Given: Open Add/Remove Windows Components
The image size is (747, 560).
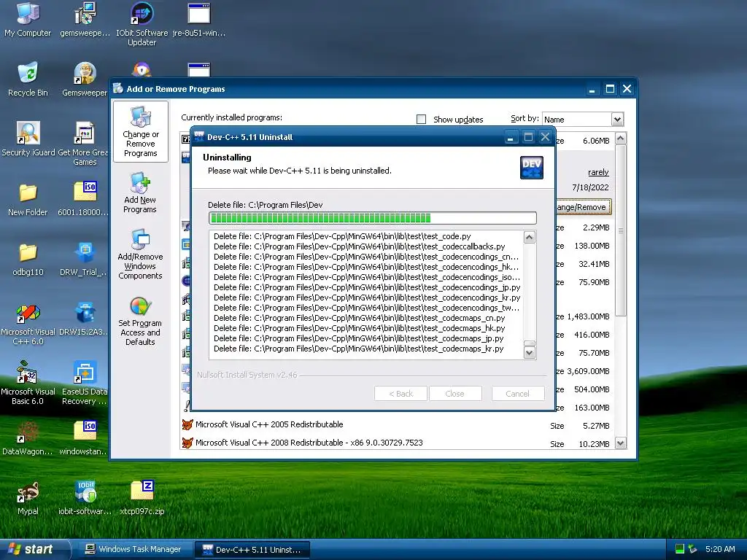Looking at the screenshot, I should [x=140, y=254].
